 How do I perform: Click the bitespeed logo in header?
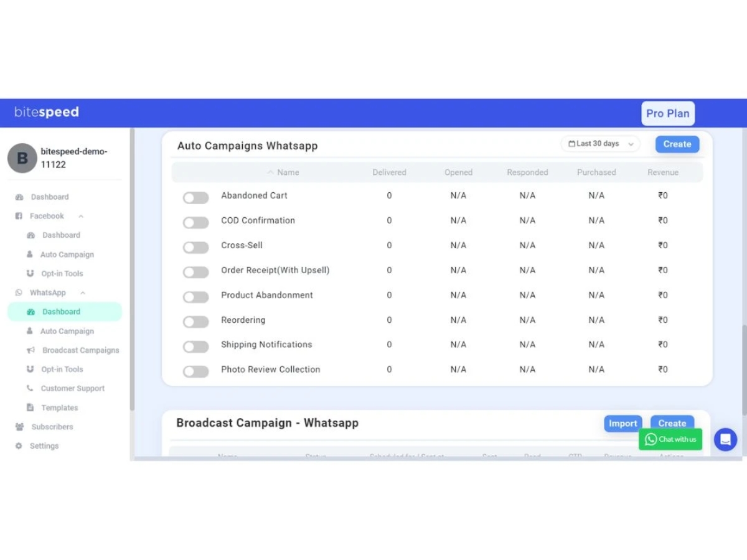tap(47, 112)
